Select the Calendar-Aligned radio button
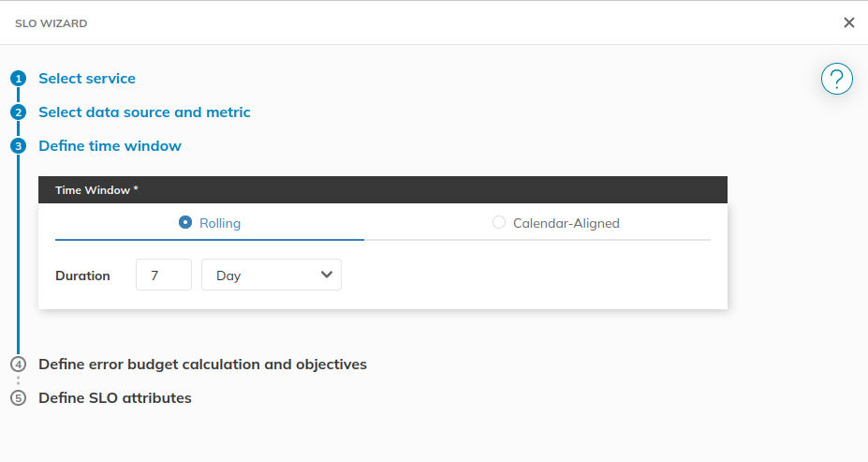The width and height of the screenshot is (868, 462). (x=499, y=222)
